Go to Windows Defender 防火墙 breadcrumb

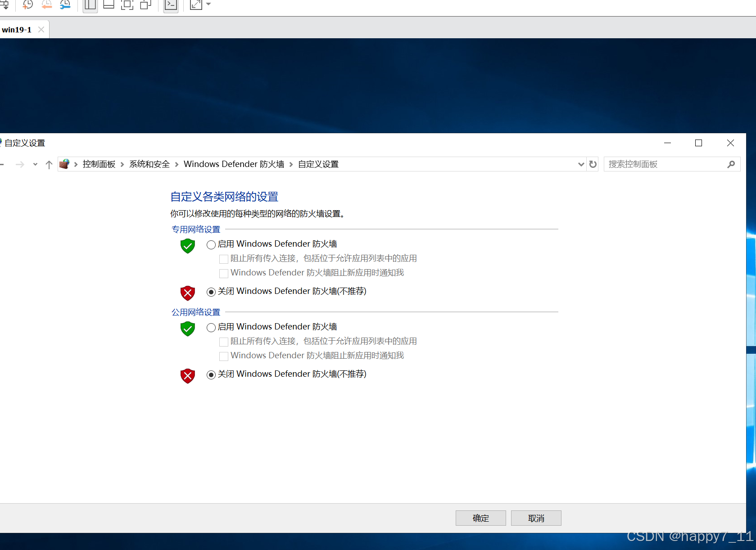pos(234,164)
